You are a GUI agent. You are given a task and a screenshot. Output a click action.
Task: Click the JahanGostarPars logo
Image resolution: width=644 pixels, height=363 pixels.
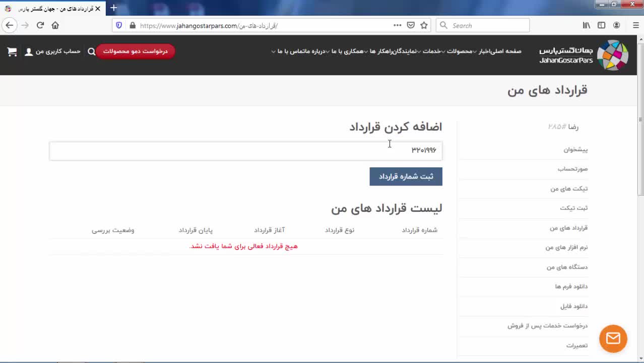(584, 55)
